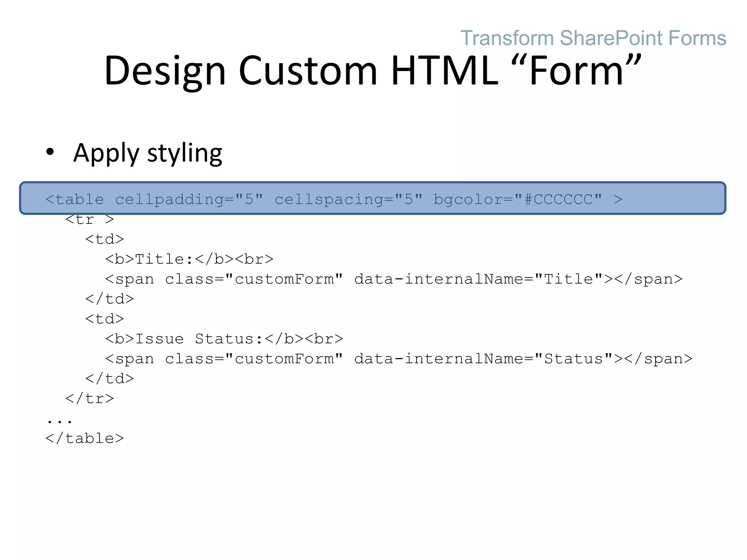
Task: Click the highlighted '<table cellpadding="5"' line
Action: pyautogui.click(x=372, y=198)
